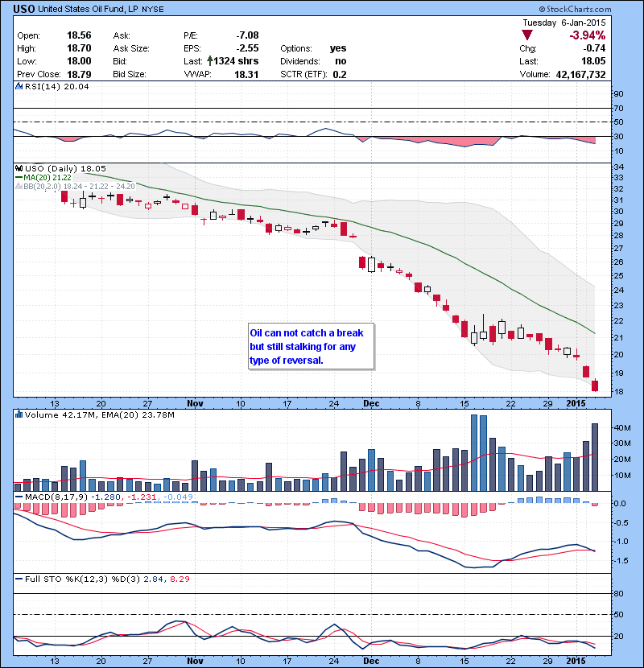
Task: Click the stochastic %D value 8.29
Action: 180,579
